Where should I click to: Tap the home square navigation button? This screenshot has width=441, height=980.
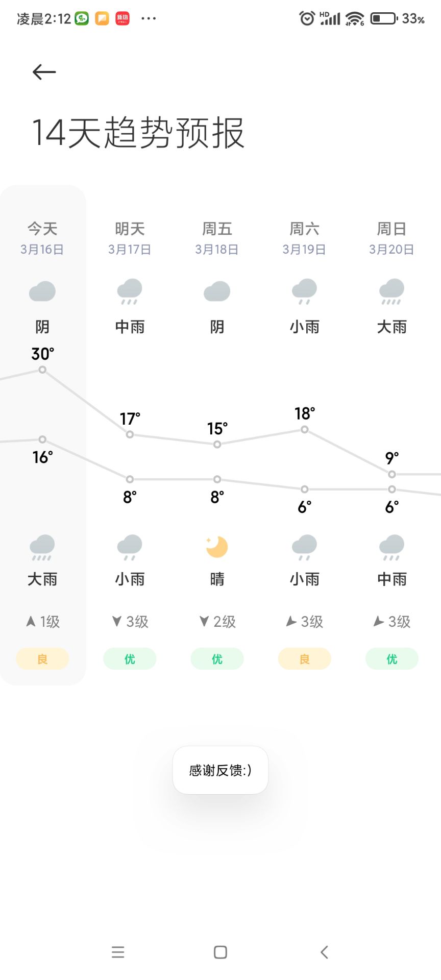pyautogui.click(x=220, y=952)
